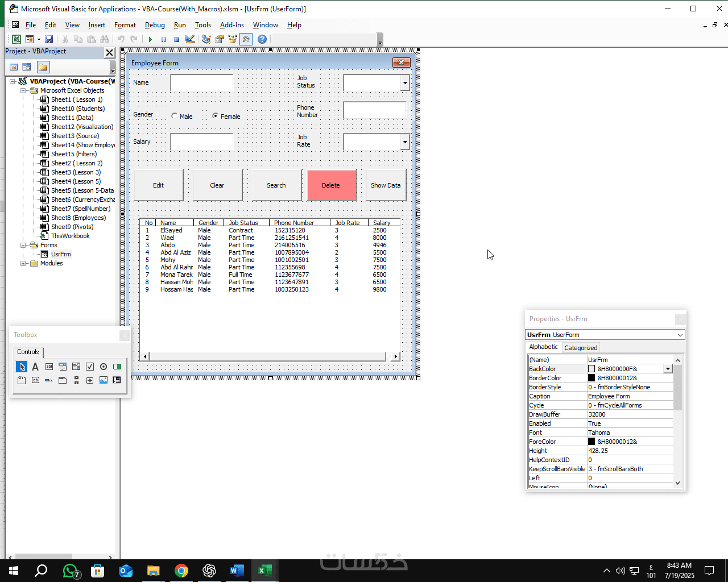Select the Male radio button
Image resolution: width=728 pixels, height=582 pixels.
(x=175, y=116)
